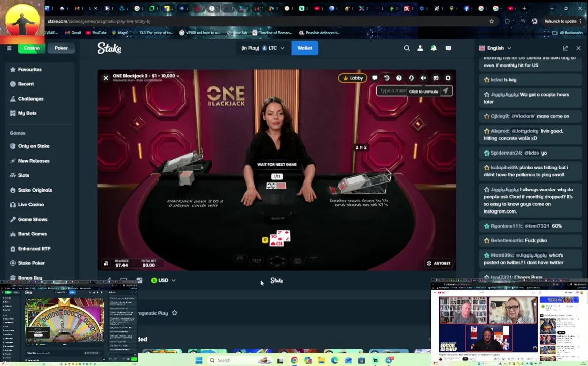The image size is (588, 366).
Task: Click the search magnifier icon
Action: point(407,48)
